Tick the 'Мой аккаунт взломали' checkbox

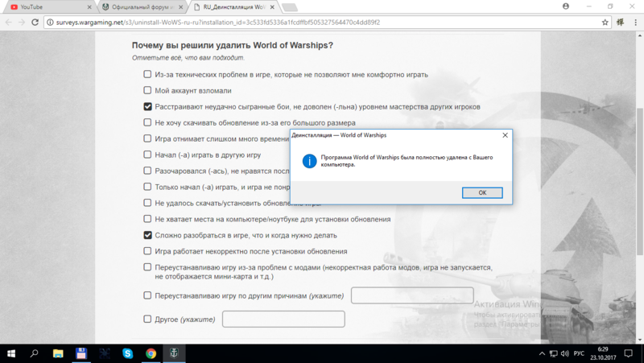pyautogui.click(x=147, y=90)
